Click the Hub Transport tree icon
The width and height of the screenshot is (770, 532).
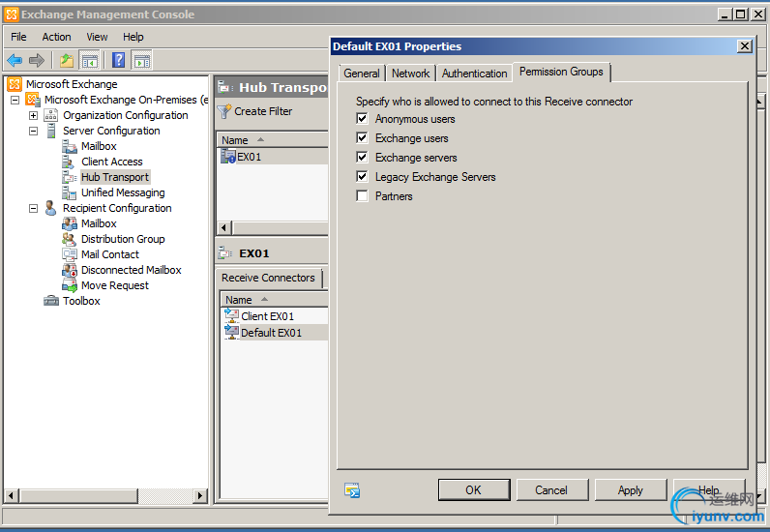coord(70,177)
